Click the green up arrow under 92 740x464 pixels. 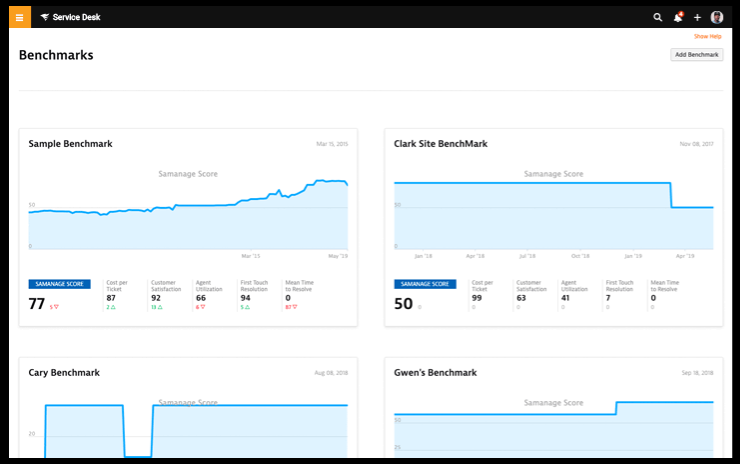coord(160,307)
